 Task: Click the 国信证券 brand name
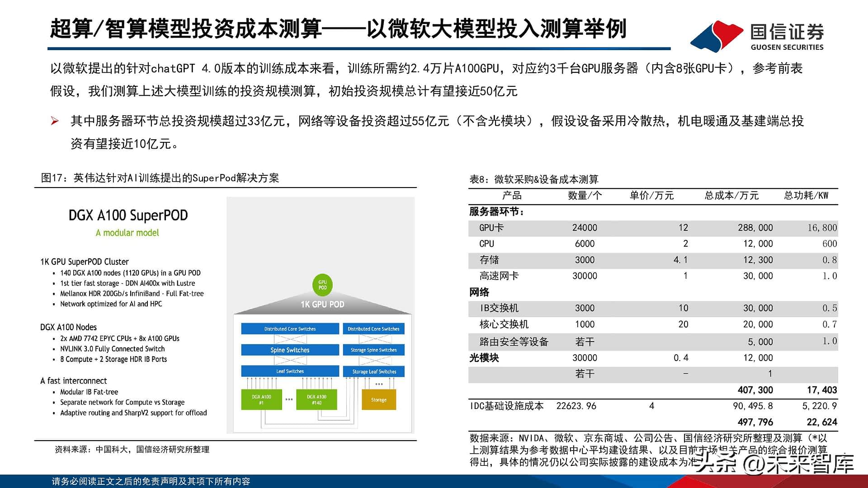pos(787,31)
